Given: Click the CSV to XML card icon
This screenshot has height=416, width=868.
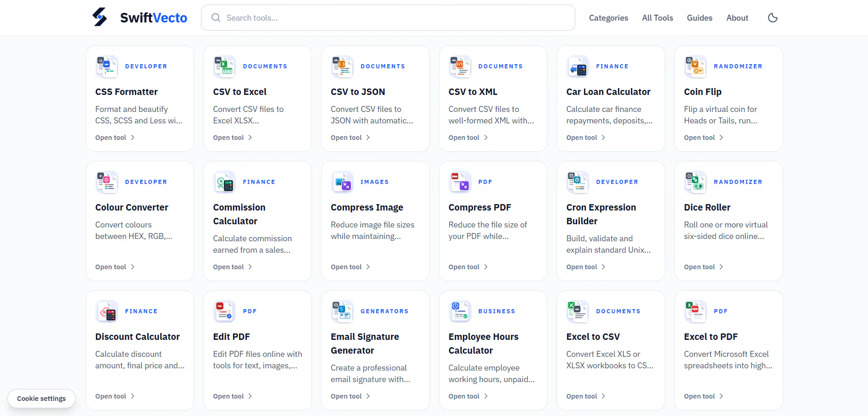Looking at the screenshot, I should (x=460, y=67).
